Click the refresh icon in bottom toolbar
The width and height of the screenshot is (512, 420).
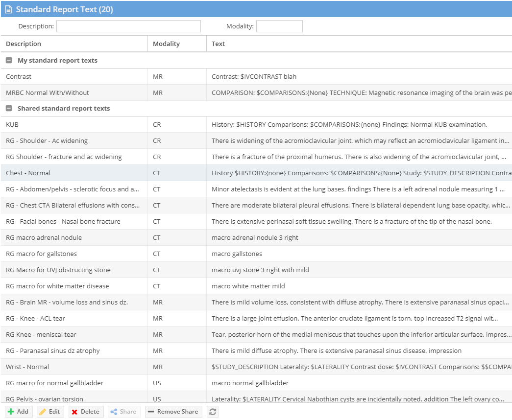pyautogui.click(x=213, y=412)
